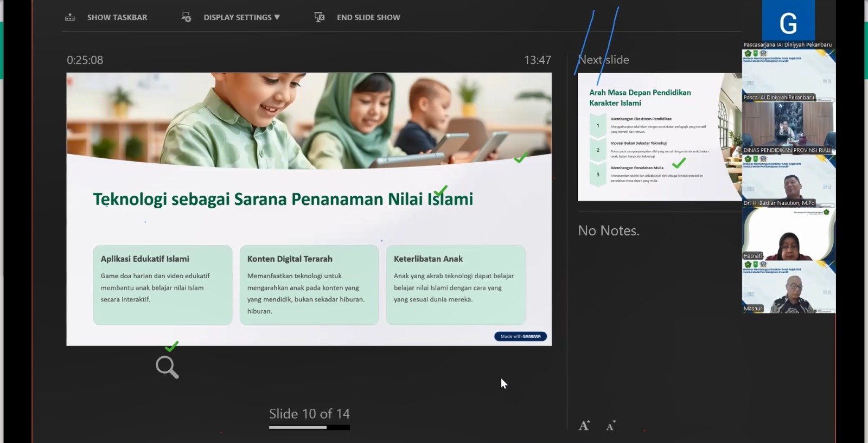The image size is (868, 443).
Task: Expand the Display Settings dropdown arrow
Action: (x=277, y=17)
